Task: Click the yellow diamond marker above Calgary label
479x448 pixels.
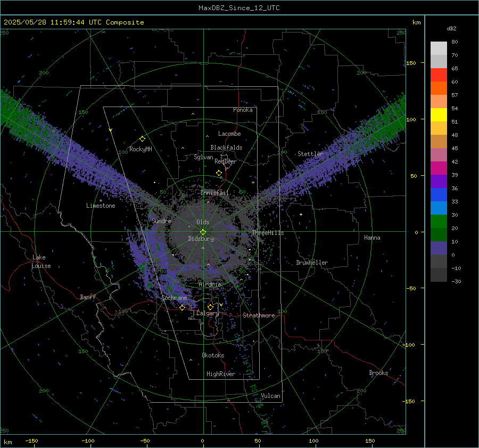Action: coord(210,307)
